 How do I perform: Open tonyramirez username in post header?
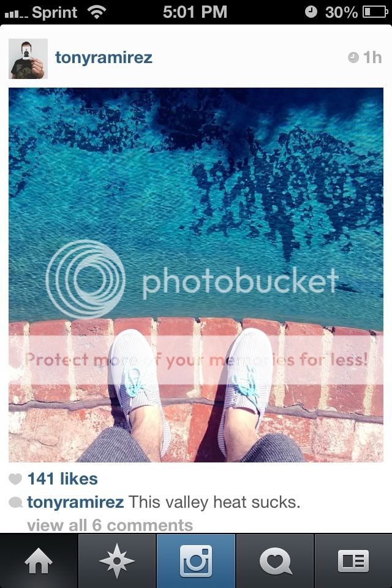click(x=104, y=58)
